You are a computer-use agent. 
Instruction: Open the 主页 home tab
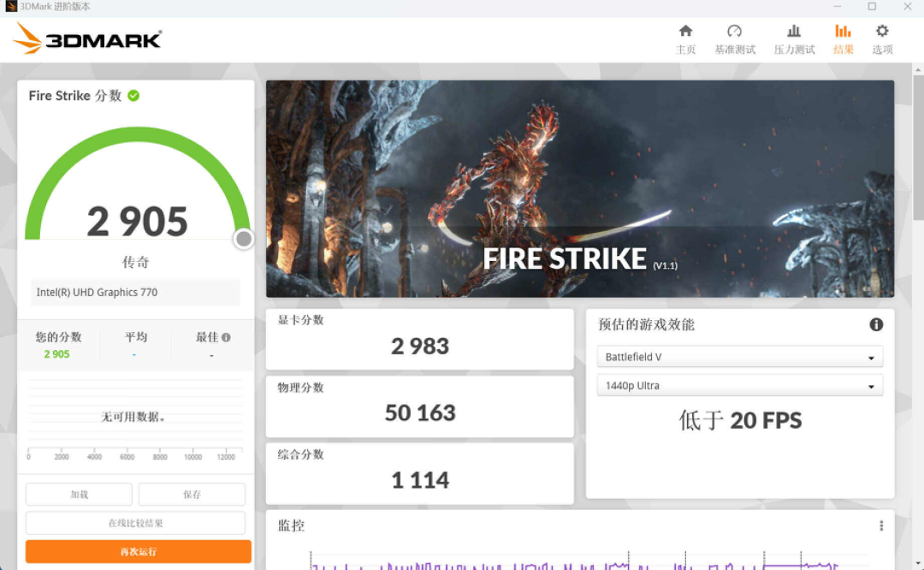coord(685,39)
